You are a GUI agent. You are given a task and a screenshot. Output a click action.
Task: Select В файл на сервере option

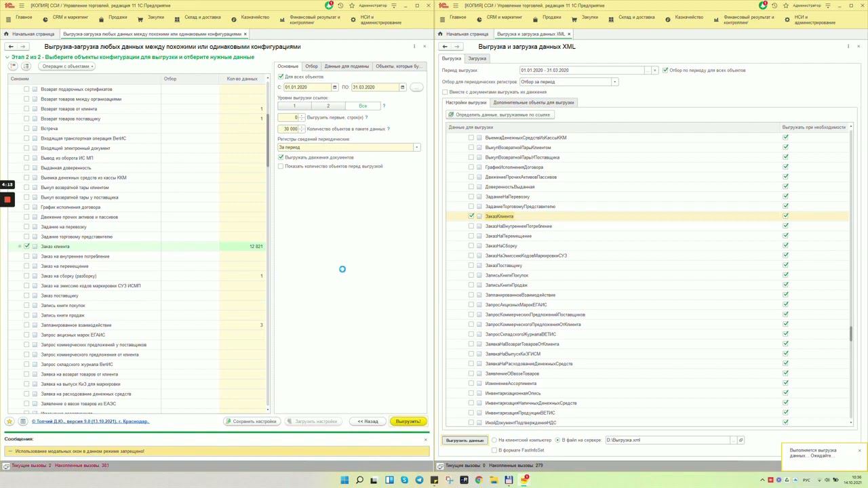(557, 441)
